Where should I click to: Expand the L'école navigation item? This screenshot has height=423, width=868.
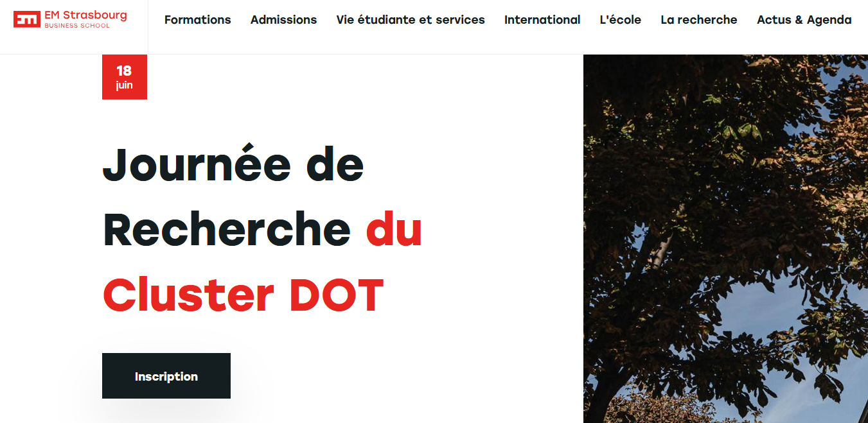tap(620, 20)
